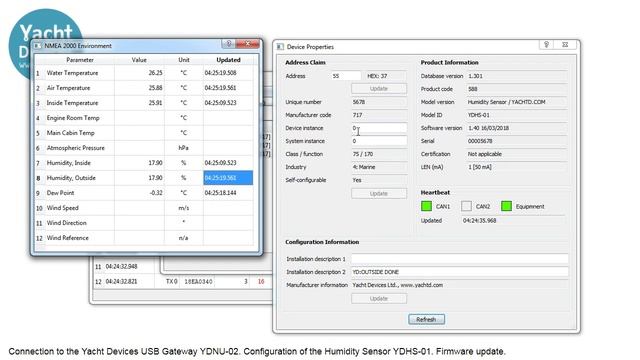The height and width of the screenshot is (360, 640).
Task: Sort by the Updated column header
Action: coord(228,60)
